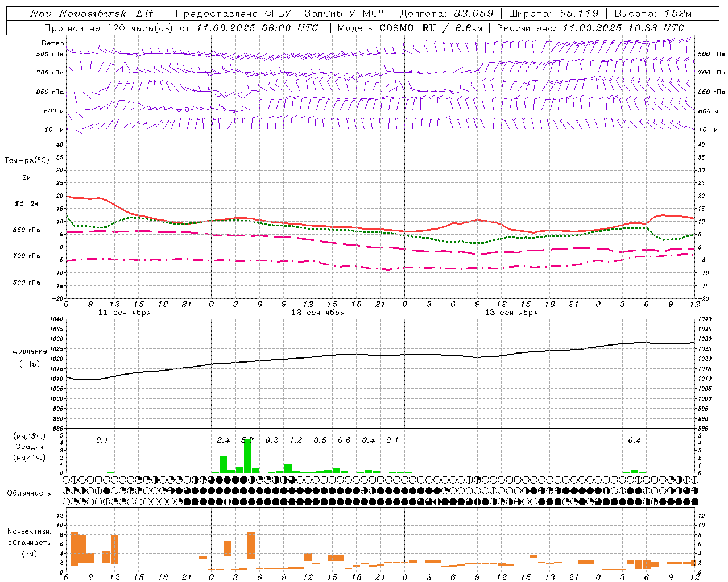Screen dimensions: 728x582
Task: Click the 0.2 precipitation total value
Action: (x=272, y=440)
